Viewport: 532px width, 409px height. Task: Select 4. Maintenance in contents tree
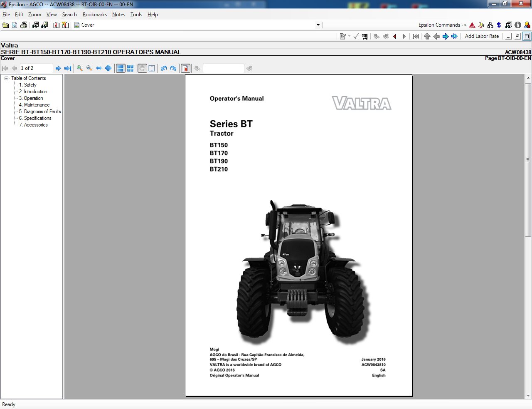[x=34, y=105]
